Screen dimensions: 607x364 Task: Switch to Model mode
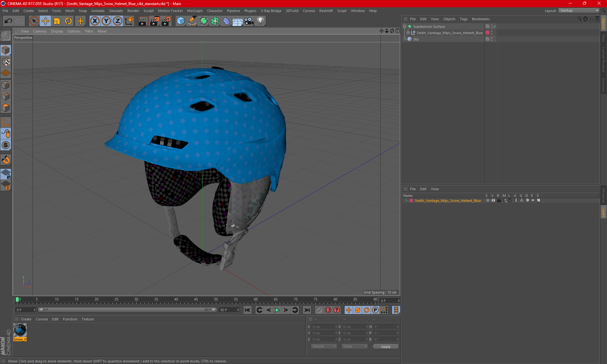click(x=6, y=50)
